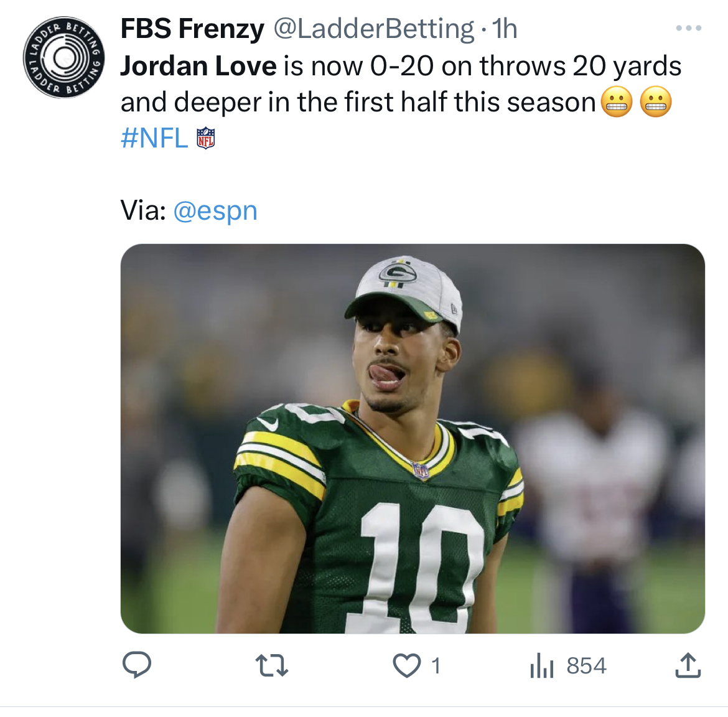Tap the NFL shield icon beside the hashtag
This screenshot has height=717, width=728.
[206, 138]
